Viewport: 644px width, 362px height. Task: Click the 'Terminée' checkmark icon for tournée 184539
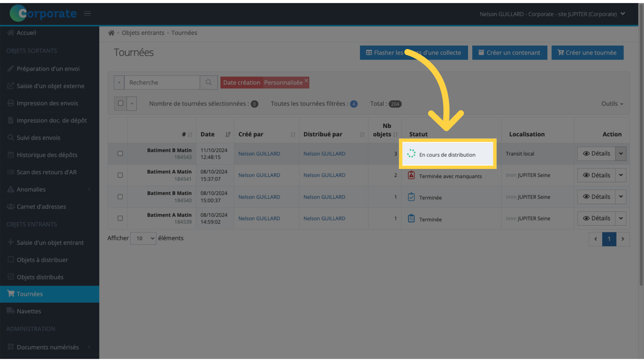click(x=411, y=218)
